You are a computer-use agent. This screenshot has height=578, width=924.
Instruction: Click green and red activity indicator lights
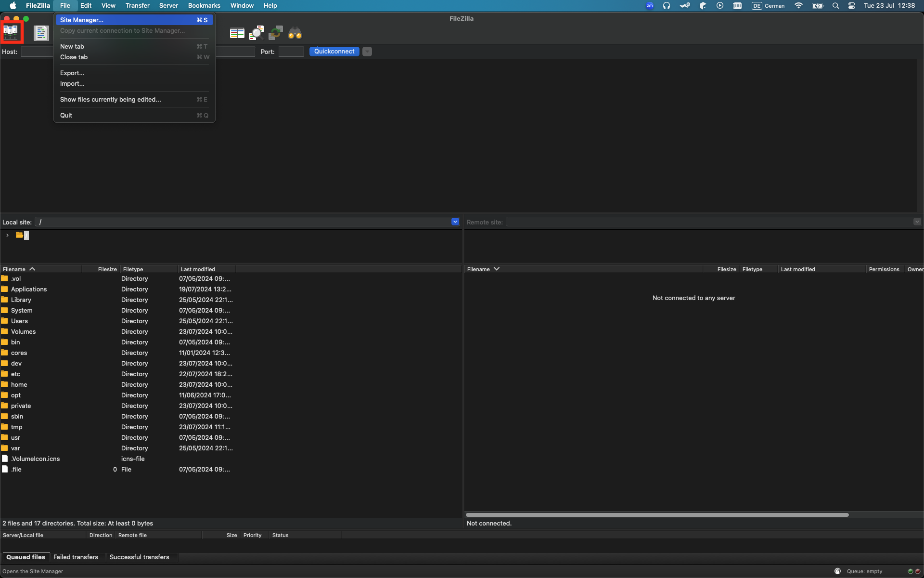[x=914, y=571]
